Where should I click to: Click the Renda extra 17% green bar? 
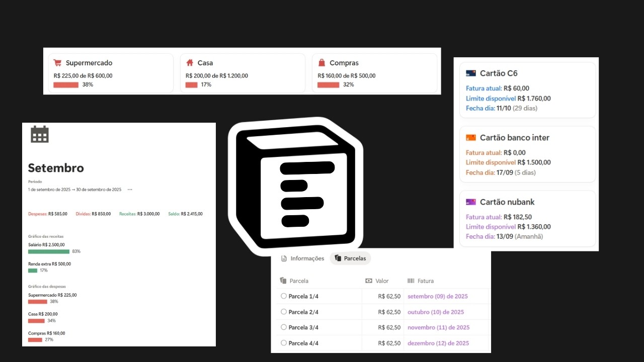coord(33,270)
